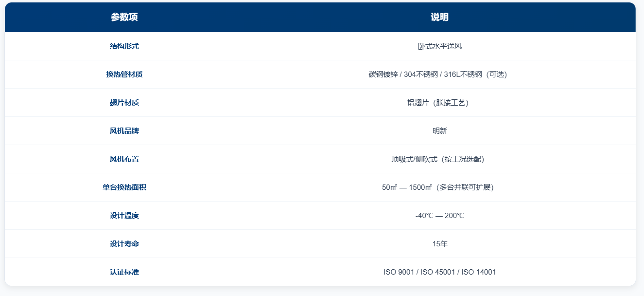Click the value 15年
The height and width of the screenshot is (296, 644).
(440, 244)
